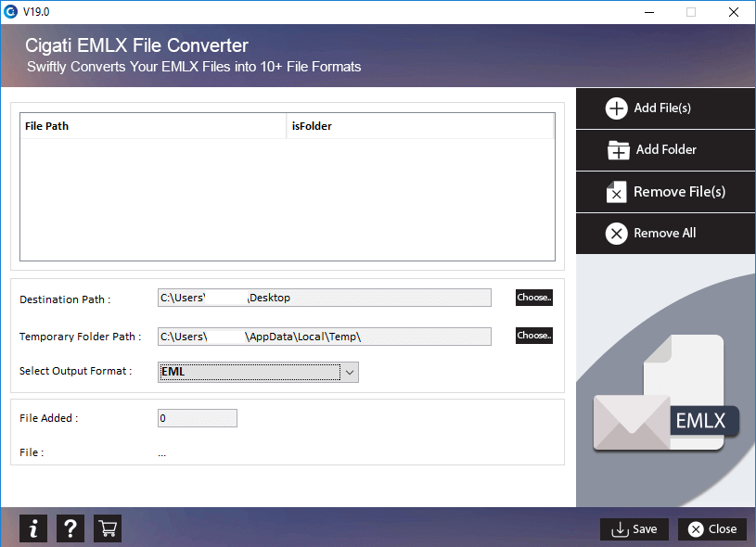The width and height of the screenshot is (756, 547).
Task: Expand the Select Output Format dropdown arrow
Action: click(350, 372)
